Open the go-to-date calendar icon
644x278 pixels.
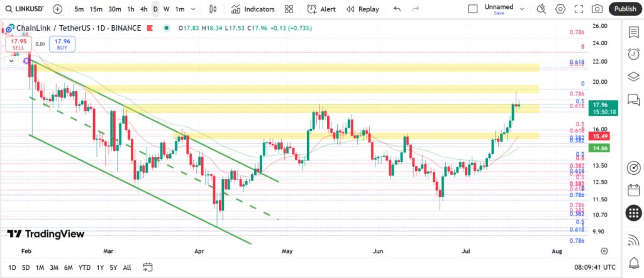148,267
